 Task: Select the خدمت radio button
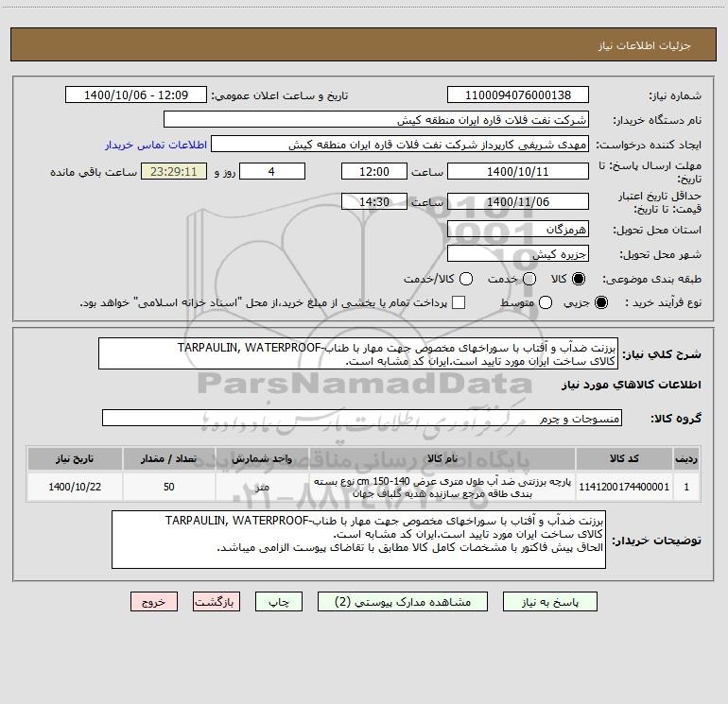coord(529,279)
